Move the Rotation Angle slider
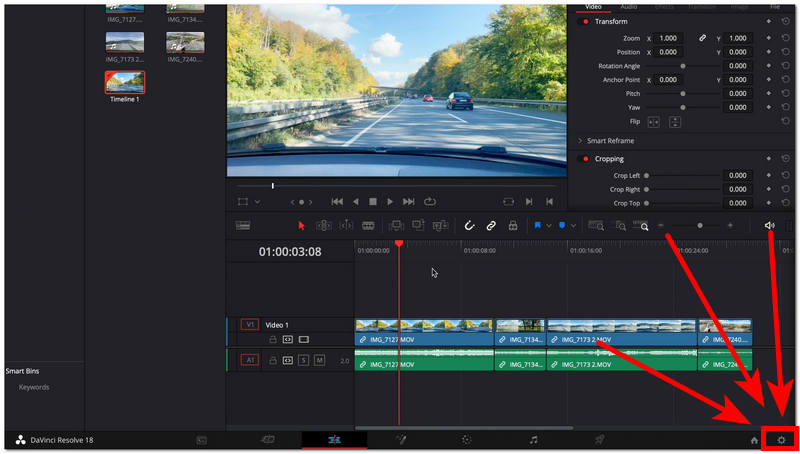This screenshot has width=800, height=454. (x=683, y=66)
